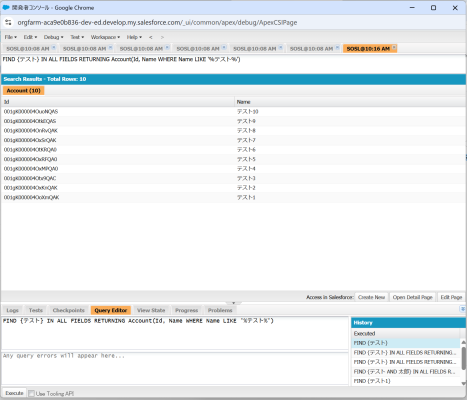Switch to the Query Editor tab
Screen dimensions: 467x400
point(111,310)
